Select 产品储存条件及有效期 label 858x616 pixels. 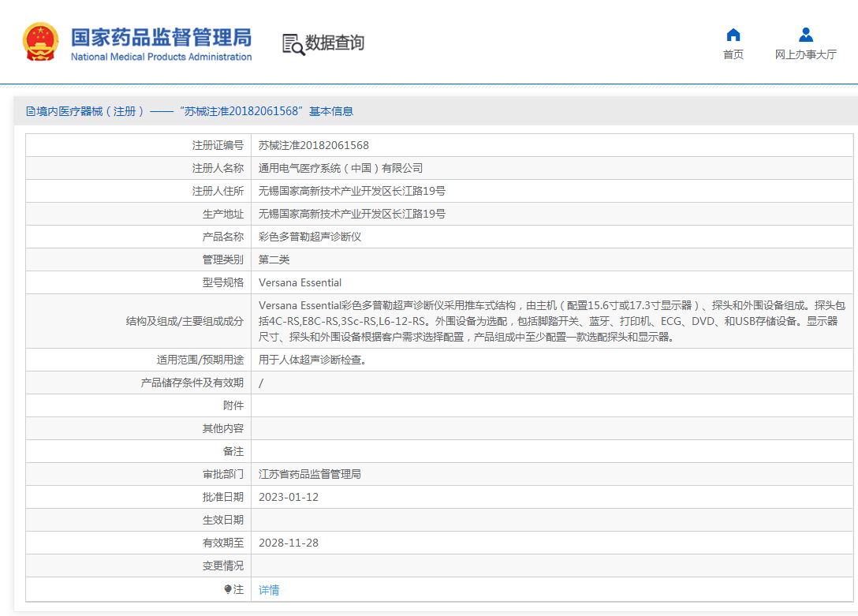click(x=192, y=383)
